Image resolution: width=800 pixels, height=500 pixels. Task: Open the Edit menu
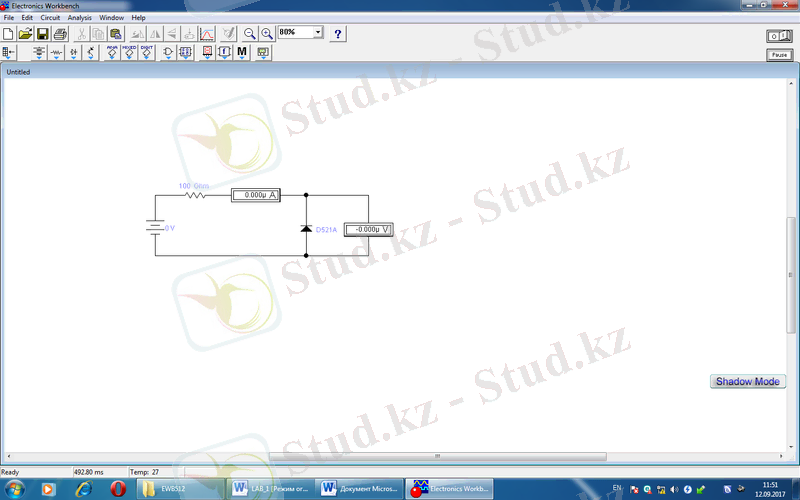(x=27, y=17)
